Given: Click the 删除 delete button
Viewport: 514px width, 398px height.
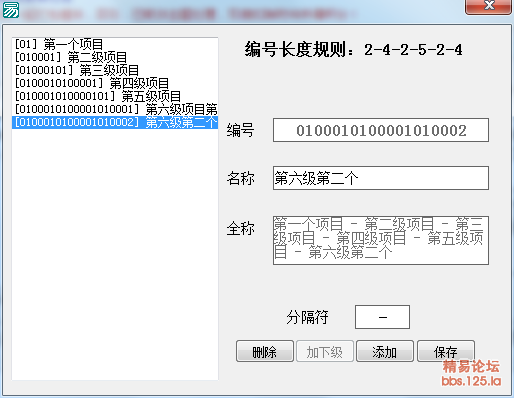Looking at the screenshot, I should coord(265,351).
